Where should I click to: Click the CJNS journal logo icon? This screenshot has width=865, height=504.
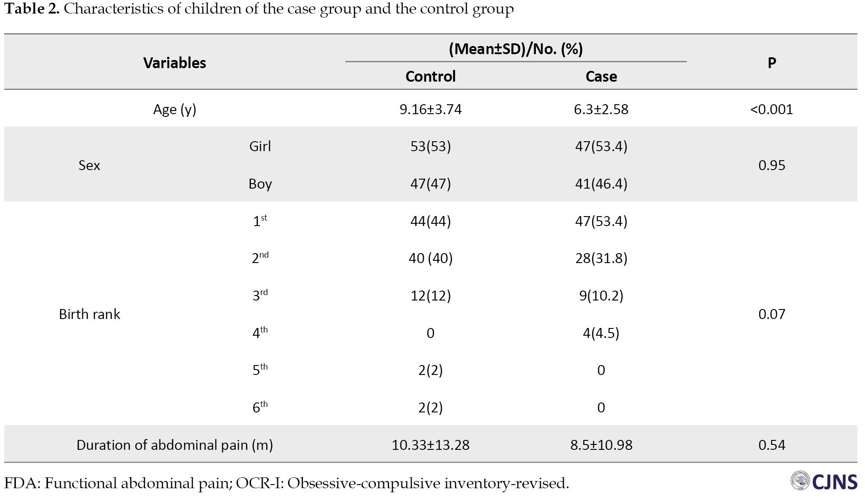[x=800, y=481]
